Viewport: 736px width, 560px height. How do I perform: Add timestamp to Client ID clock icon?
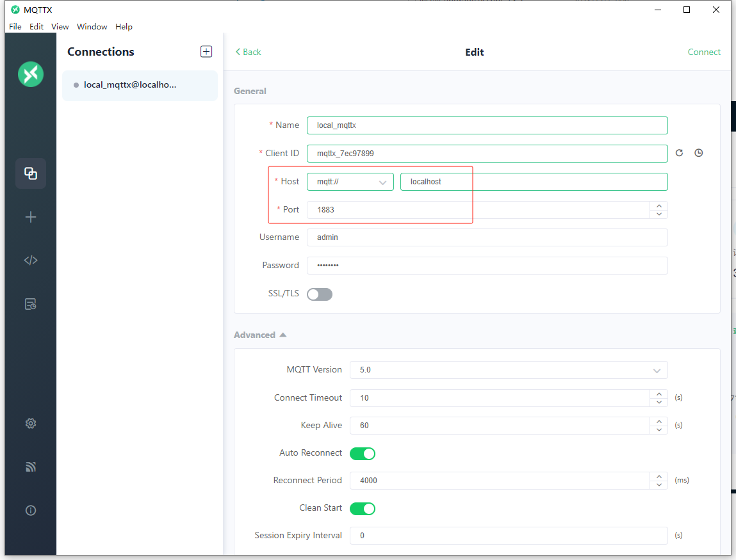pos(698,153)
